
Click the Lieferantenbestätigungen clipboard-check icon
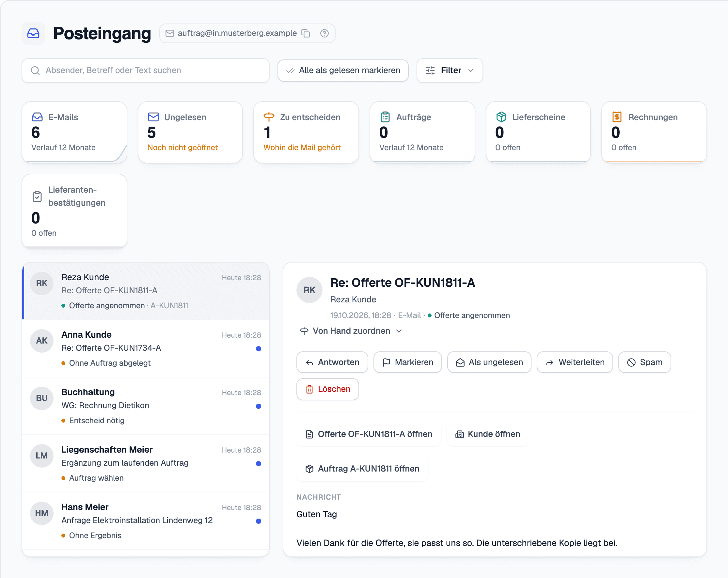tap(37, 196)
